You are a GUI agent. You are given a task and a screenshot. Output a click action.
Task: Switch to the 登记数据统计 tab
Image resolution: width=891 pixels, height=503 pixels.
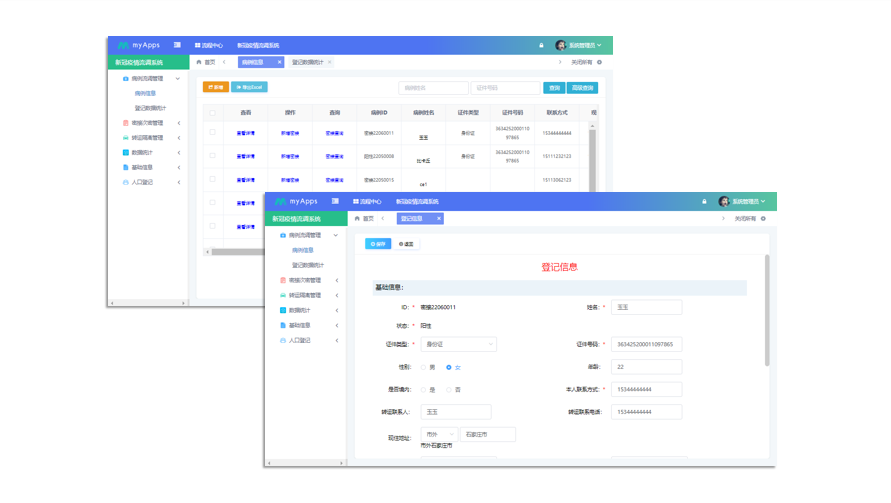[308, 62]
